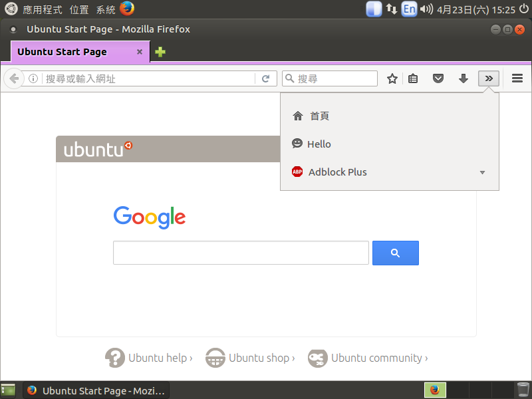Reload the current page

click(265, 78)
